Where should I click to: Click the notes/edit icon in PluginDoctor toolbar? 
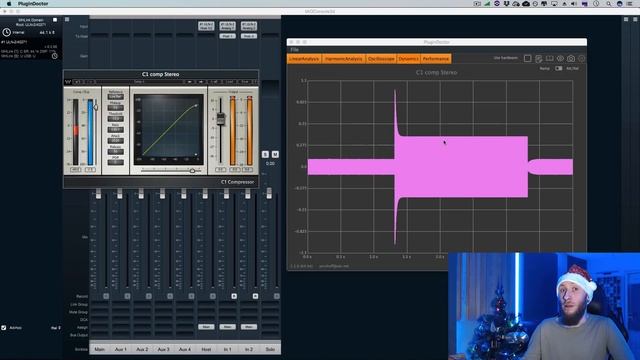tap(538, 58)
